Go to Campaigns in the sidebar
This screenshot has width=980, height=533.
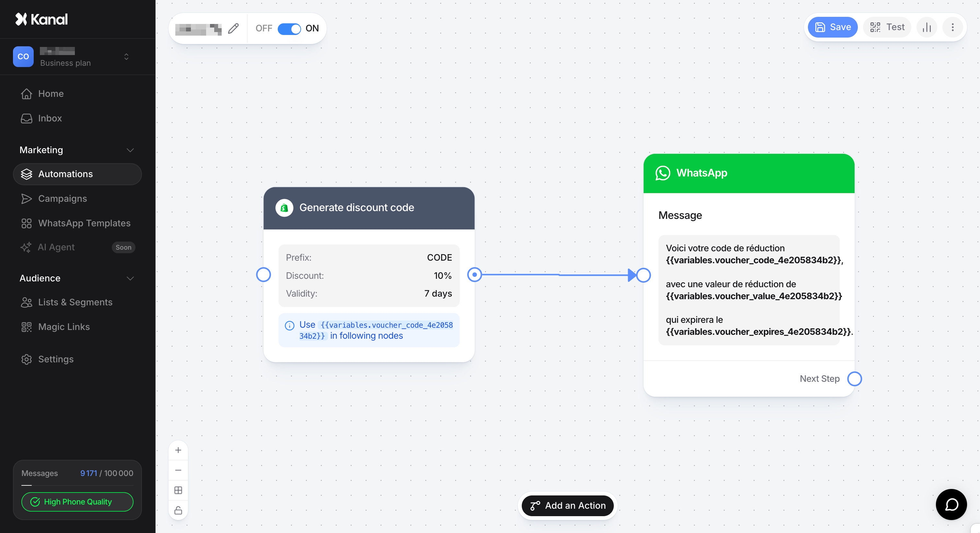coord(63,198)
